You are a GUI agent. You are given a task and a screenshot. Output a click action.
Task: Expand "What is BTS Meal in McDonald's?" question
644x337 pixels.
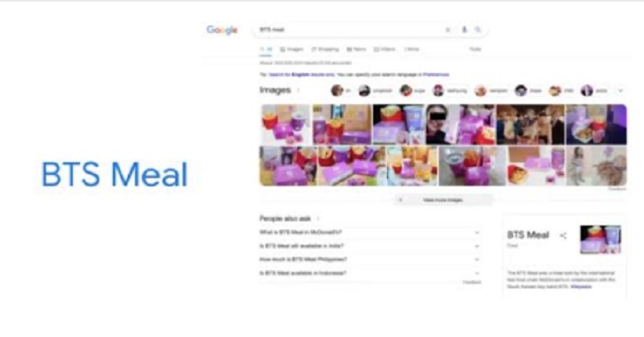370,232
